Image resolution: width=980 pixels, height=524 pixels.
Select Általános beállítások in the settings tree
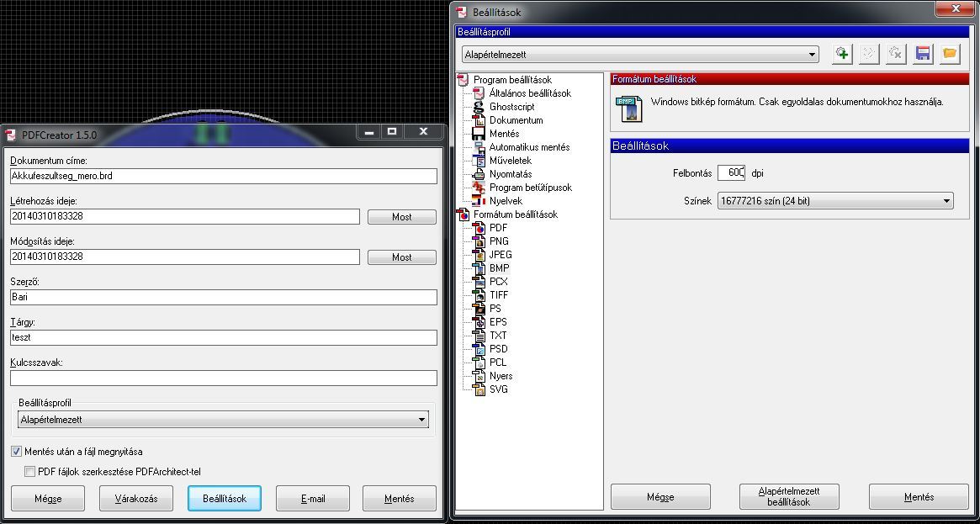530,93
